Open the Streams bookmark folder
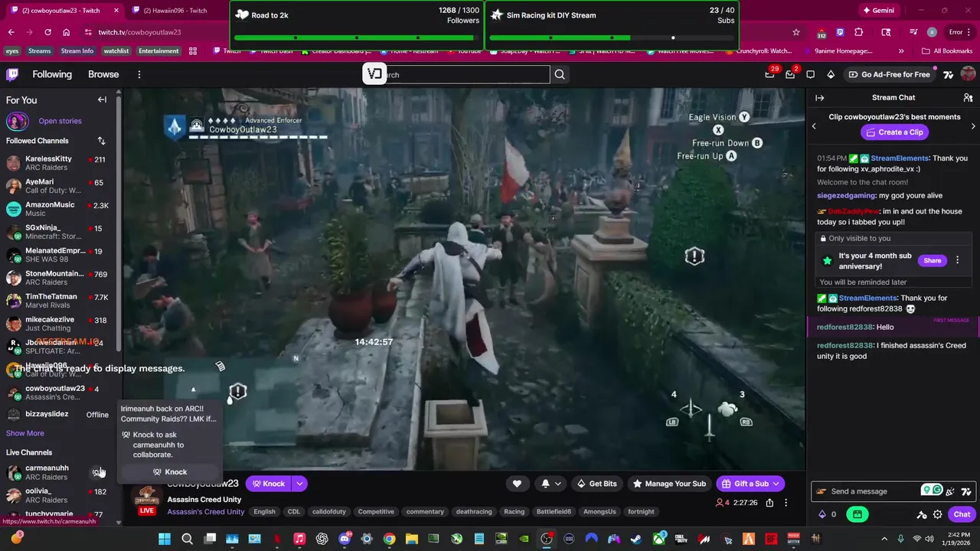 (39, 51)
